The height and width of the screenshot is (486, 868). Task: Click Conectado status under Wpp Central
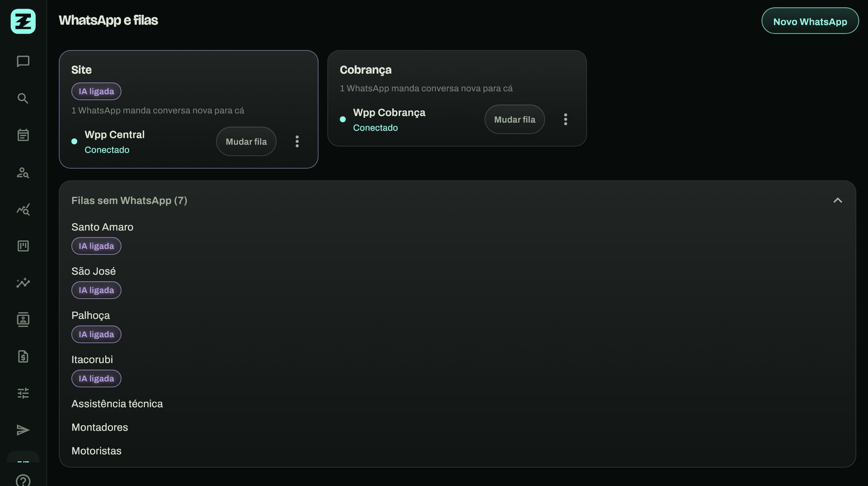[107, 150]
